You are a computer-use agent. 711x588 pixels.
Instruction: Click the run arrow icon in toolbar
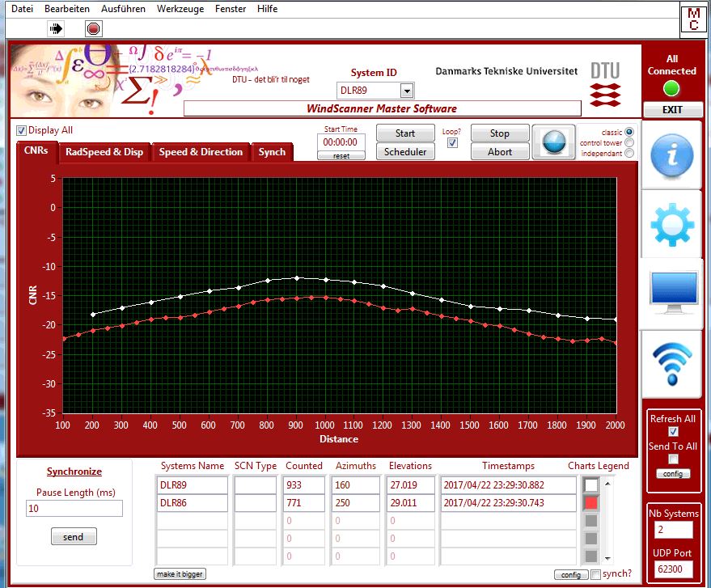click(56, 28)
